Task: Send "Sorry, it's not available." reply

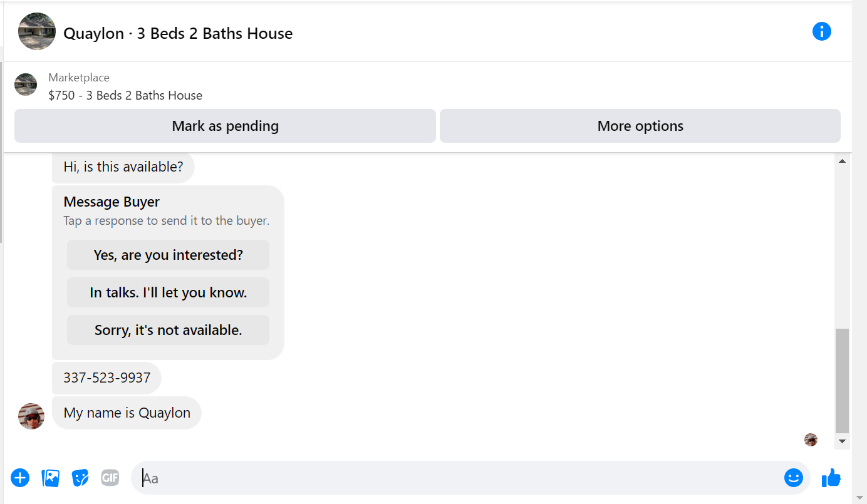Action: coord(168,330)
